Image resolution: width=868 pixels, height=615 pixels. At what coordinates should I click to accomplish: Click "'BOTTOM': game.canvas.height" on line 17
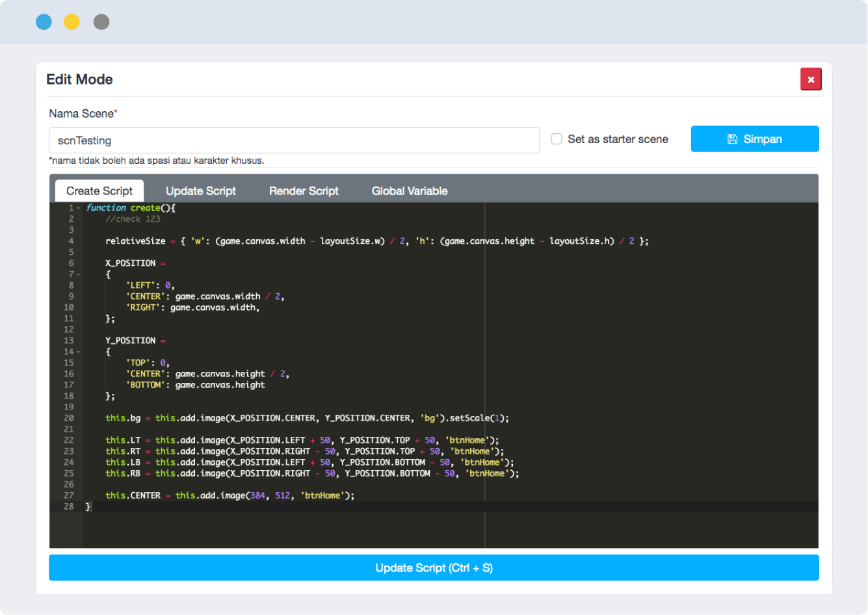[196, 385]
